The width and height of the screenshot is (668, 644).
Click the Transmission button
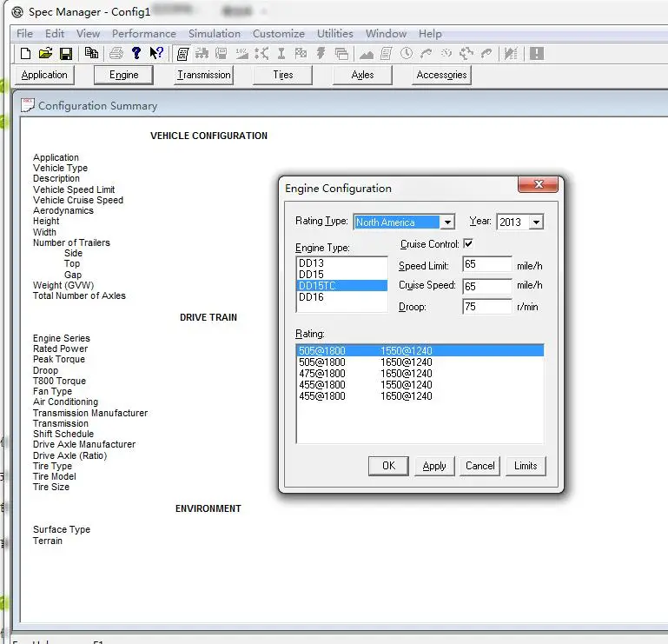point(203,75)
